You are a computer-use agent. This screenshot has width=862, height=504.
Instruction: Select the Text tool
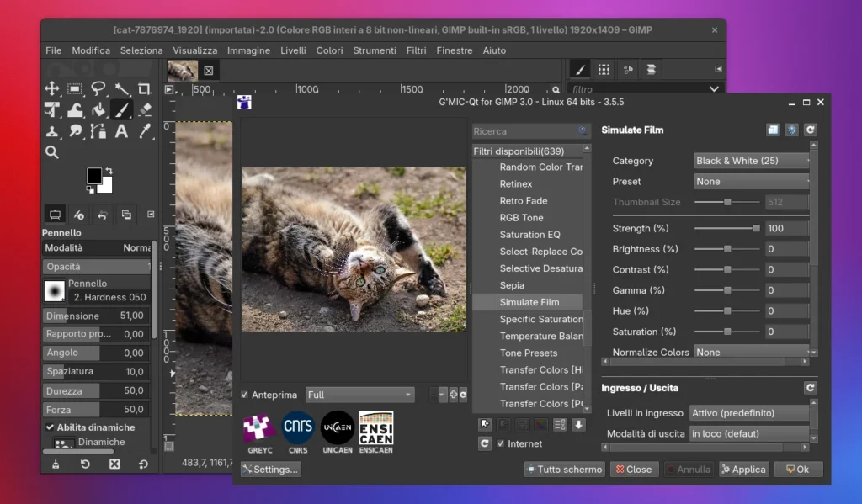coord(120,132)
